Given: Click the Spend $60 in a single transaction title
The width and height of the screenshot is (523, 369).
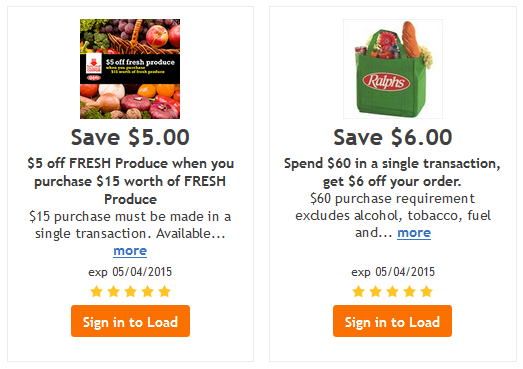Looking at the screenshot, I should point(392,172).
